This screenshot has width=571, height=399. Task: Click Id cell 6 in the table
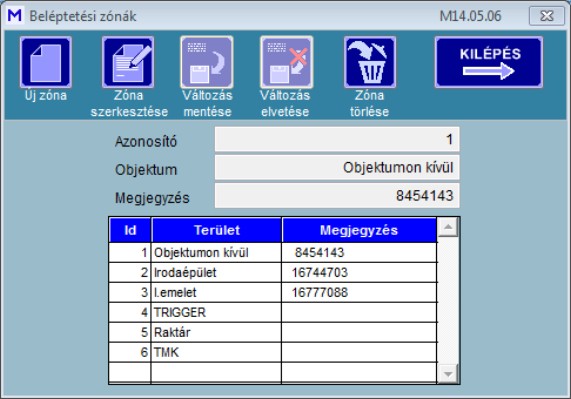130,353
